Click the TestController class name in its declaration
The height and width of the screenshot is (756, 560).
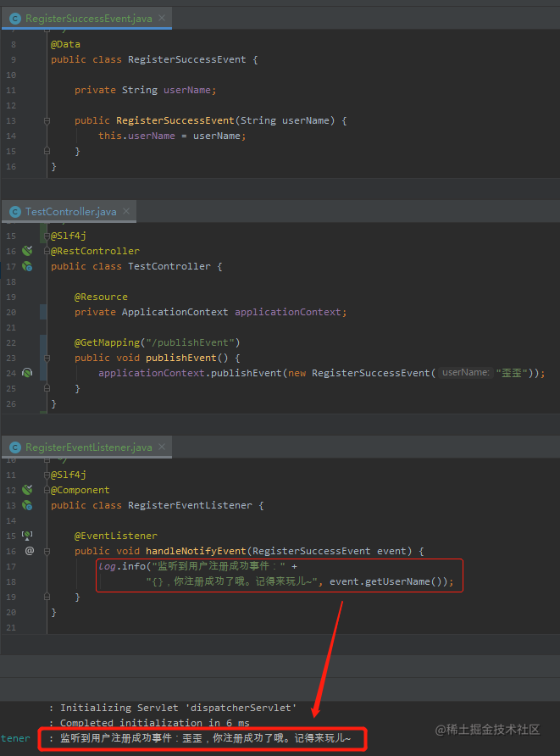tap(169, 267)
